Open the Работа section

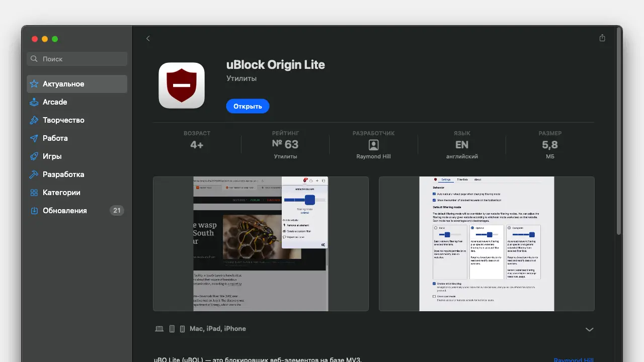pyautogui.click(x=77, y=138)
